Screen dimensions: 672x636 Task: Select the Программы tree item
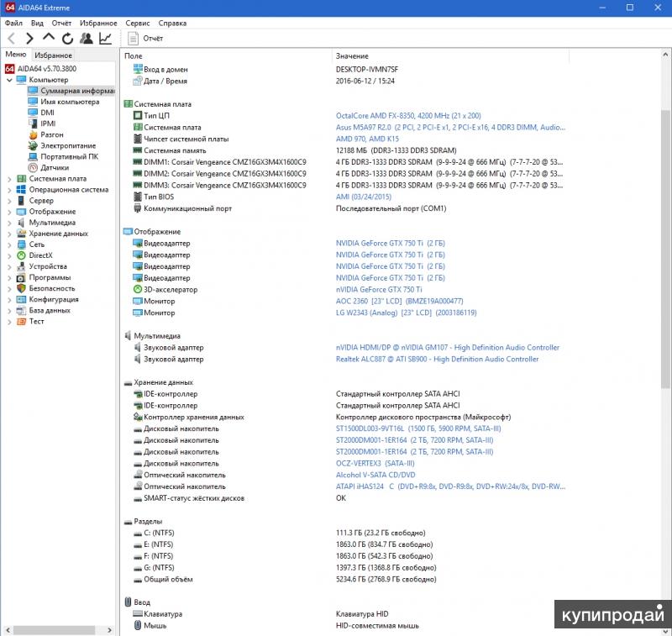tap(50, 278)
